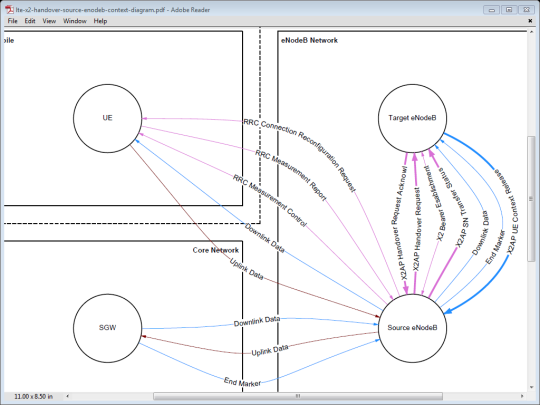Minimize the Adobe Reader window

[491, 10]
